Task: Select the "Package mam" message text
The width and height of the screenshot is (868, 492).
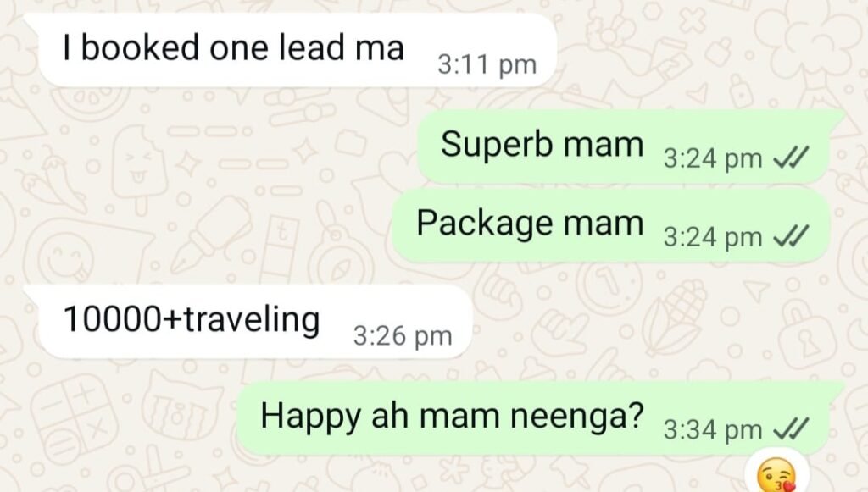Action: coord(530,224)
